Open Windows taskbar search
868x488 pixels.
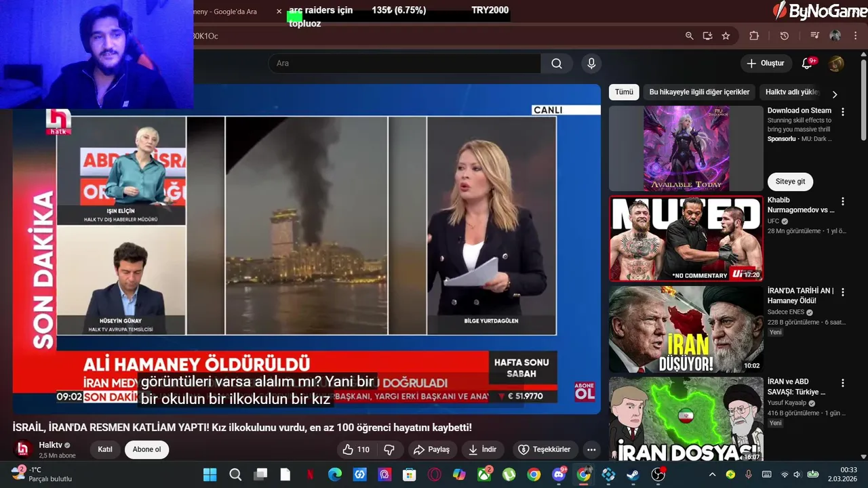click(x=235, y=474)
